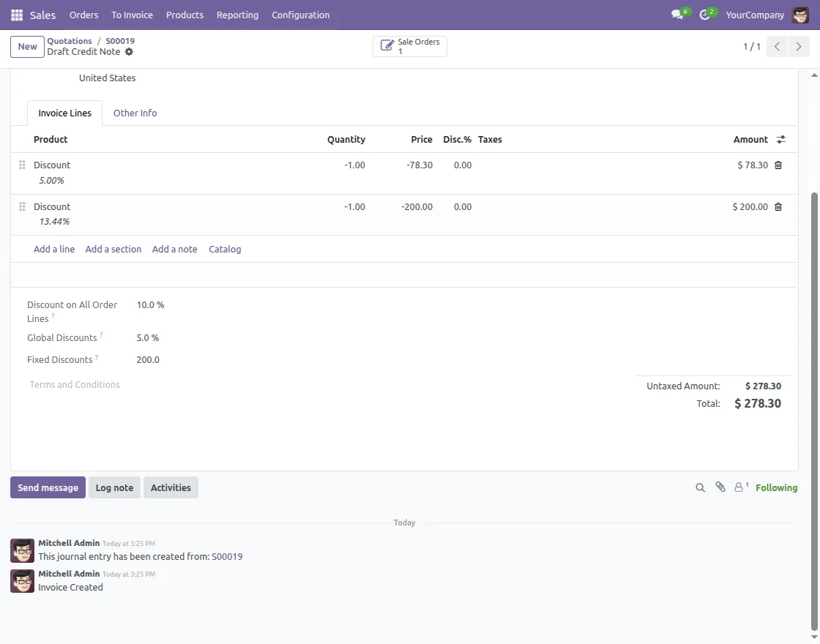Open the Reporting menu
820x644 pixels.
click(237, 15)
